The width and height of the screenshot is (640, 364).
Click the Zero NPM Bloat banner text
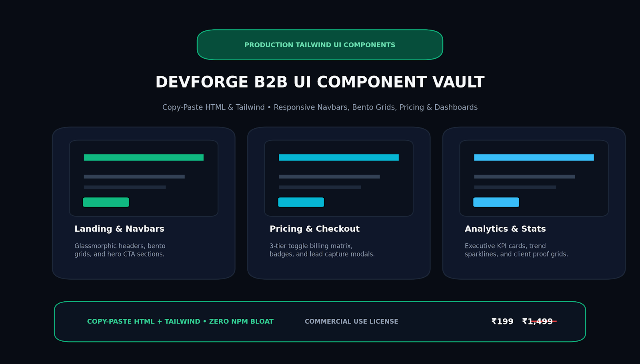click(x=180, y=322)
